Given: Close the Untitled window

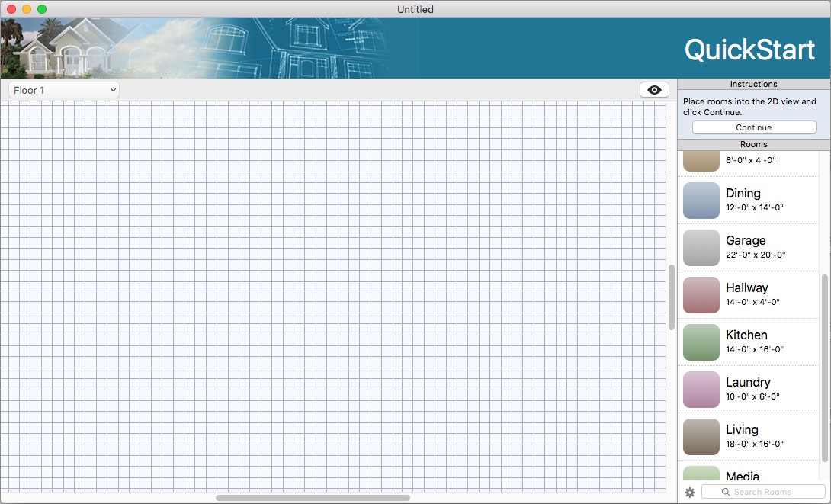Looking at the screenshot, I should (11, 9).
